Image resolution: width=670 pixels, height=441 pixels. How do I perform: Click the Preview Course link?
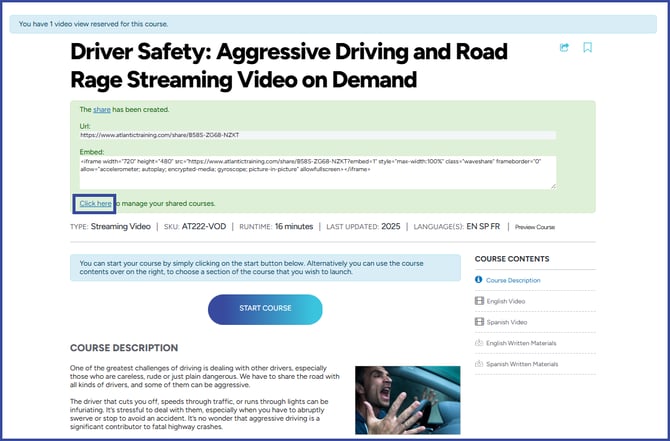(x=534, y=227)
